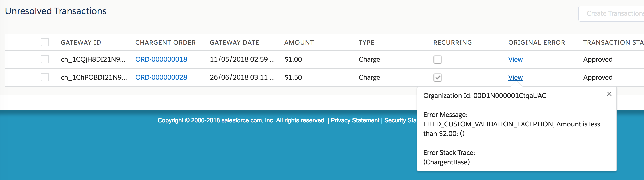This screenshot has height=180, width=644.
Task: Open the Privacy Statement
Action: pos(355,120)
